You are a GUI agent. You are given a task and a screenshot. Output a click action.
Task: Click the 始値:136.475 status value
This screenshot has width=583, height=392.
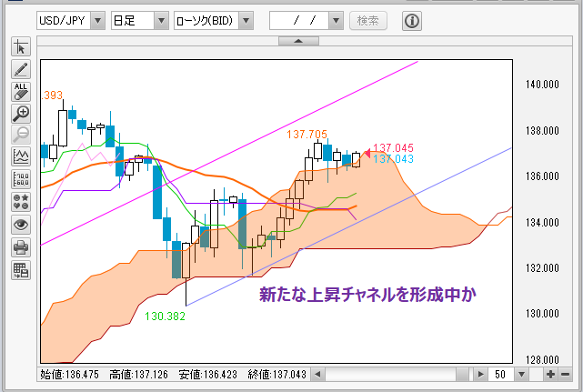[x=69, y=374]
